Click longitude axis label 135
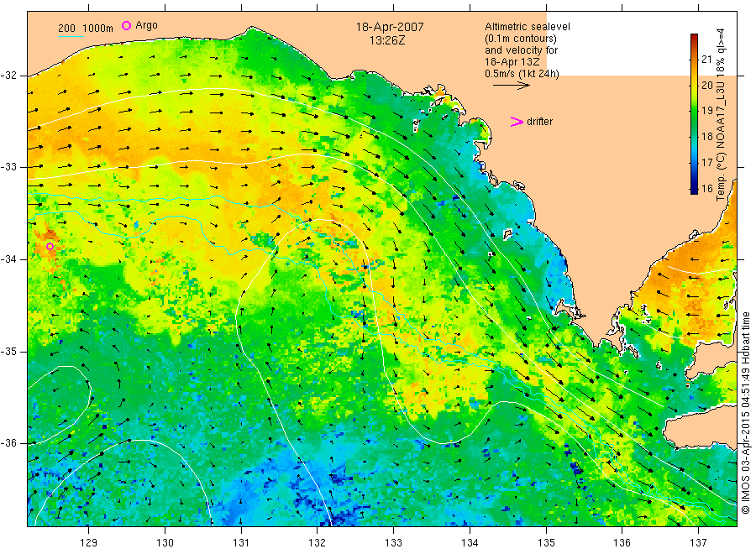 (546, 543)
